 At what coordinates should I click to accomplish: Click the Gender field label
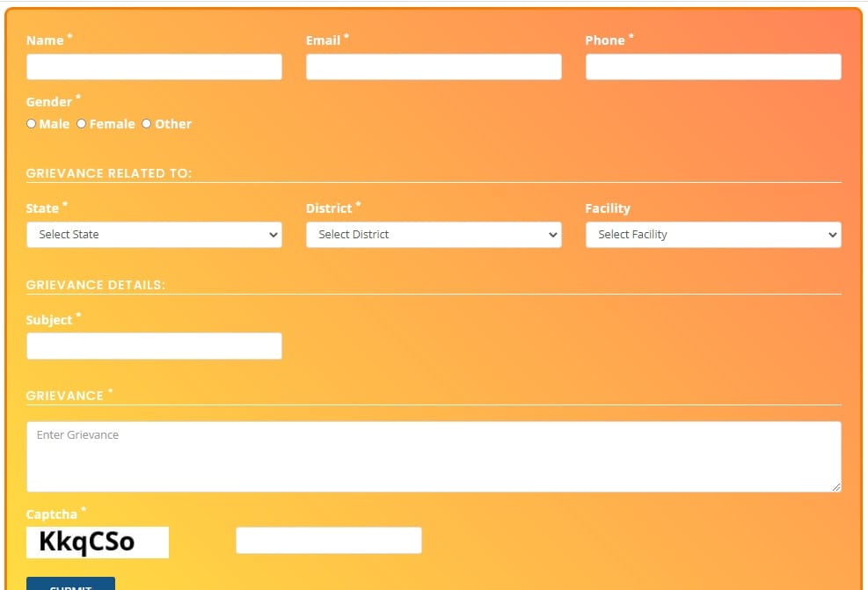coord(49,102)
